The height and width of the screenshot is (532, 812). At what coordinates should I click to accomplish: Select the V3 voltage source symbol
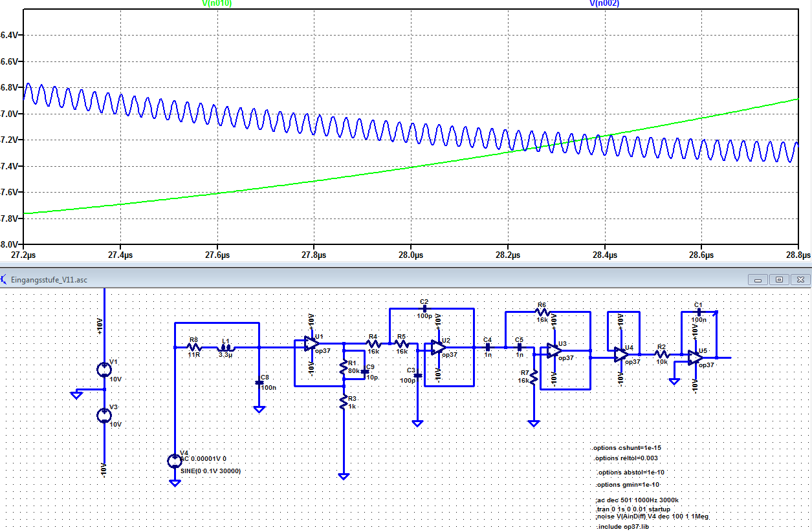coord(104,416)
